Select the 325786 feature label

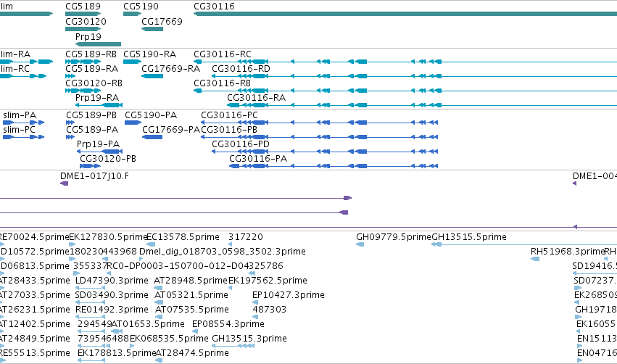(x=266, y=266)
